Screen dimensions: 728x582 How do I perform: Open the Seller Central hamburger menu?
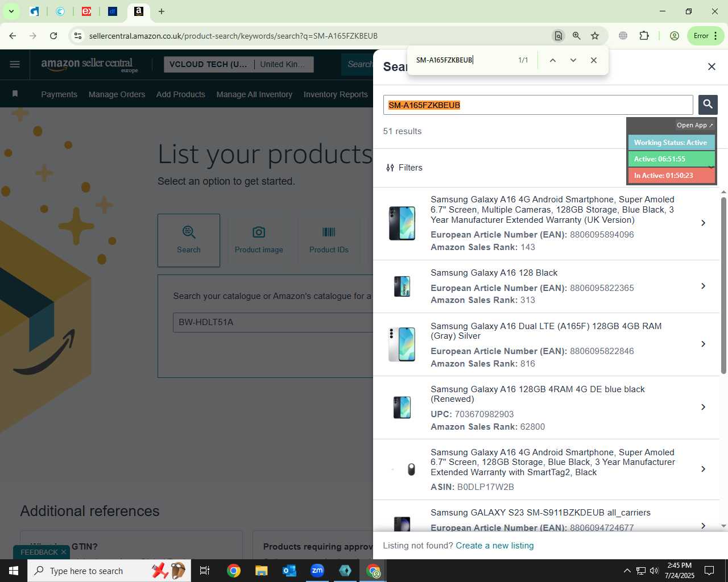[x=15, y=64]
